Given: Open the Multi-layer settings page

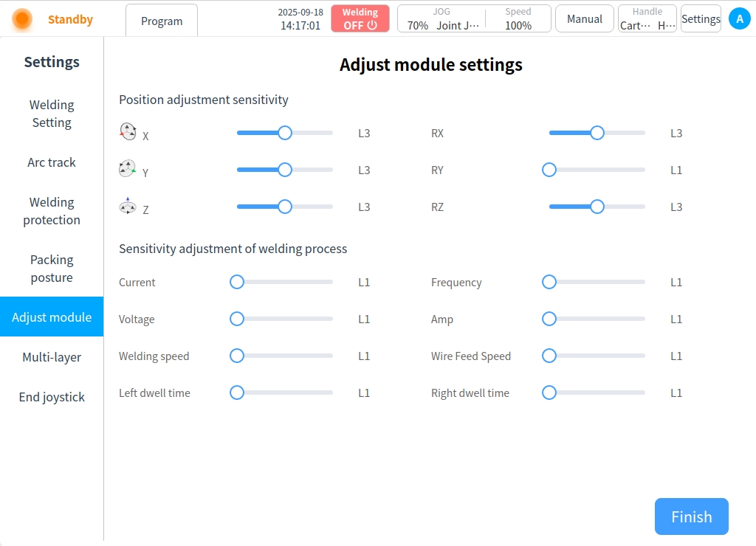Looking at the screenshot, I should tap(52, 357).
